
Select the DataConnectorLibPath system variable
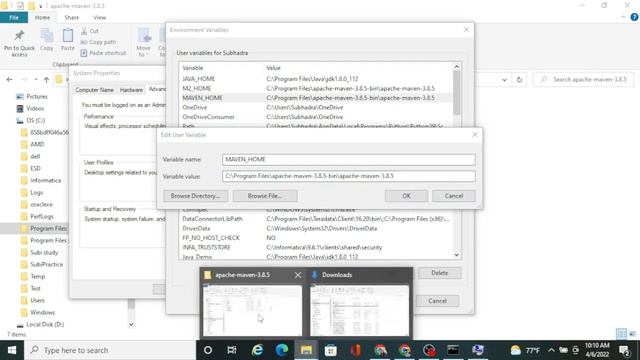tap(316, 219)
